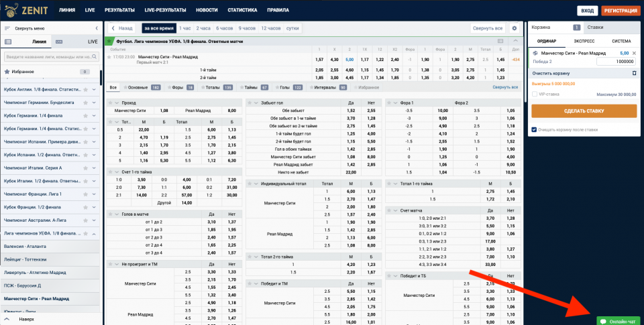644x325 pixels.
Task: Star the Проход market block
Action: [111, 103]
